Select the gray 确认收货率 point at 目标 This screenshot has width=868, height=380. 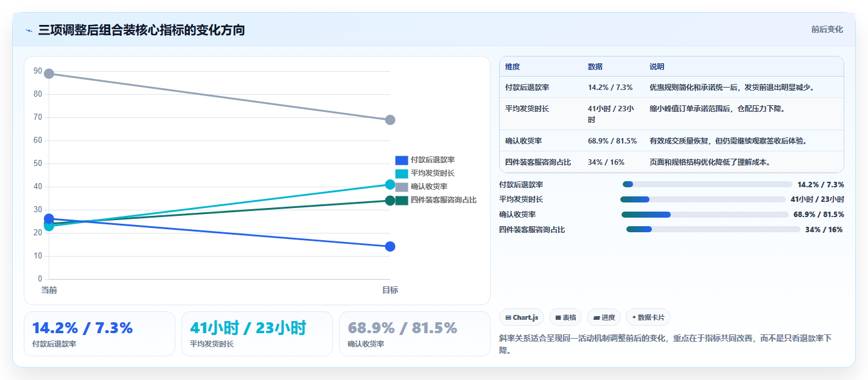[x=390, y=120]
